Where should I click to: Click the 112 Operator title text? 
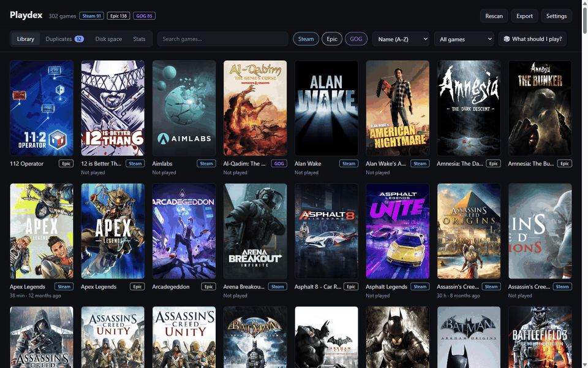click(26, 164)
